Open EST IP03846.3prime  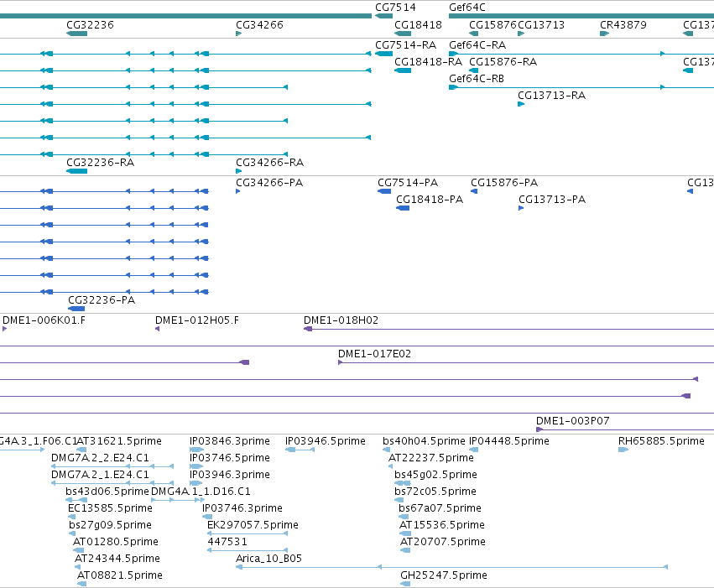[230, 441]
